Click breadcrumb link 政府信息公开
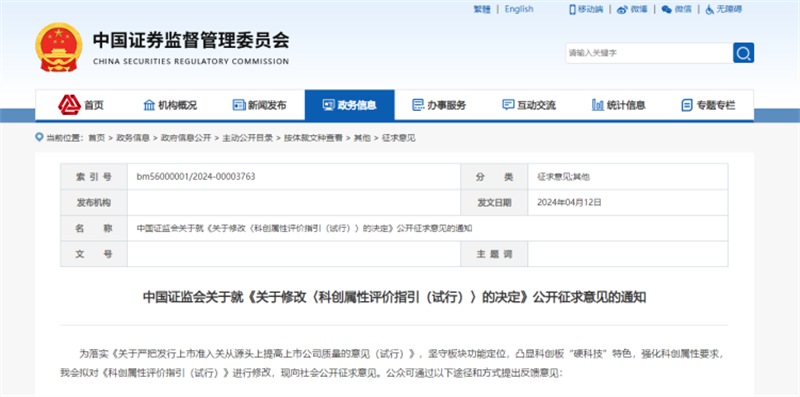This screenshot has height=397, width=800. pyautogui.click(x=186, y=138)
